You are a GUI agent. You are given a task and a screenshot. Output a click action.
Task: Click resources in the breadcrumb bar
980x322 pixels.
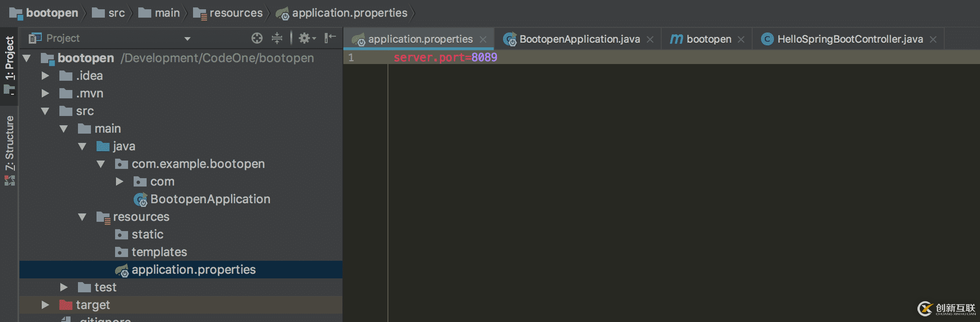coord(228,13)
